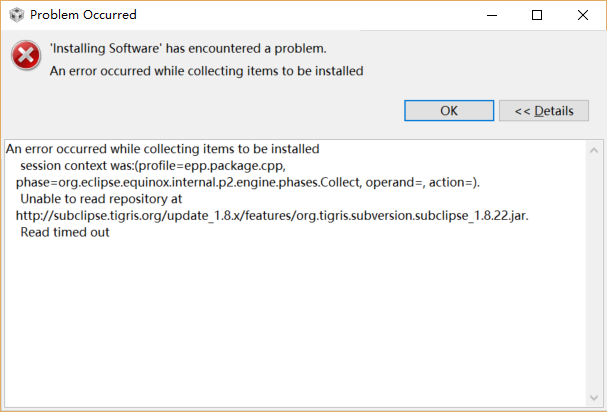Minimize the Problem Occurred dialog
Screen dimensions: 607x412
coord(490,15)
